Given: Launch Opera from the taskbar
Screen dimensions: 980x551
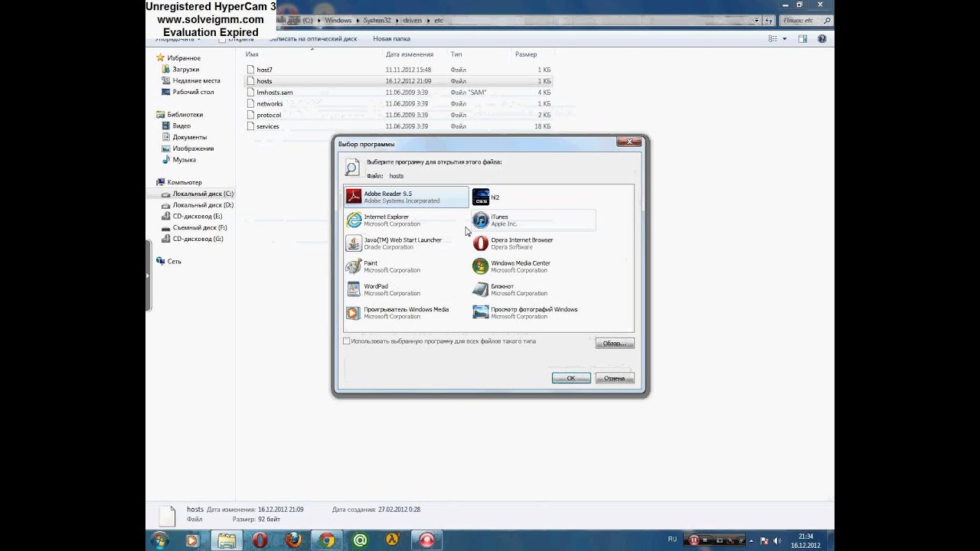Looking at the screenshot, I should pyautogui.click(x=260, y=540).
